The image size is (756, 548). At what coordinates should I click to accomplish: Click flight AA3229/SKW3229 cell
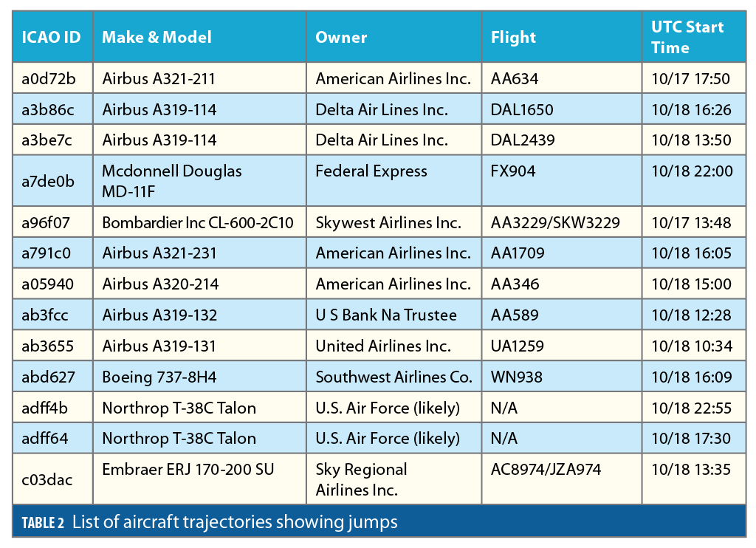point(555,222)
